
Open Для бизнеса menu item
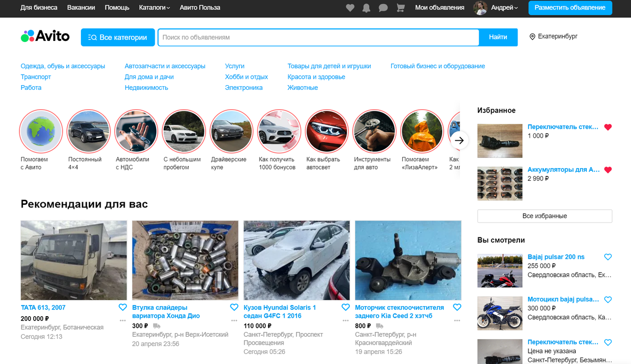coord(39,8)
